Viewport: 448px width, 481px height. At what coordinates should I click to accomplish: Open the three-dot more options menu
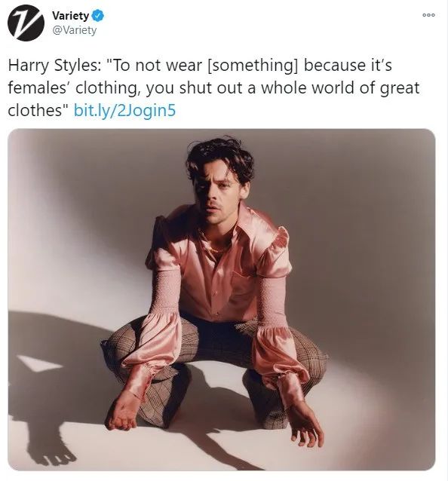428,15
